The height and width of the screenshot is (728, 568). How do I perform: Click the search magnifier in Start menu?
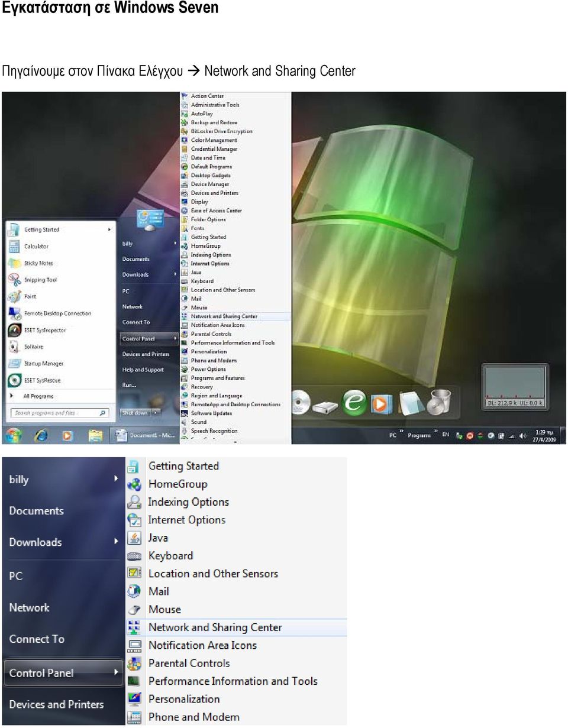(103, 413)
